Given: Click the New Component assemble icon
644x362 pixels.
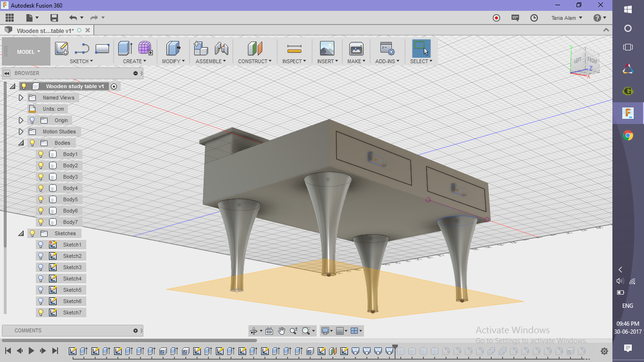Looking at the screenshot, I should pos(201,49).
